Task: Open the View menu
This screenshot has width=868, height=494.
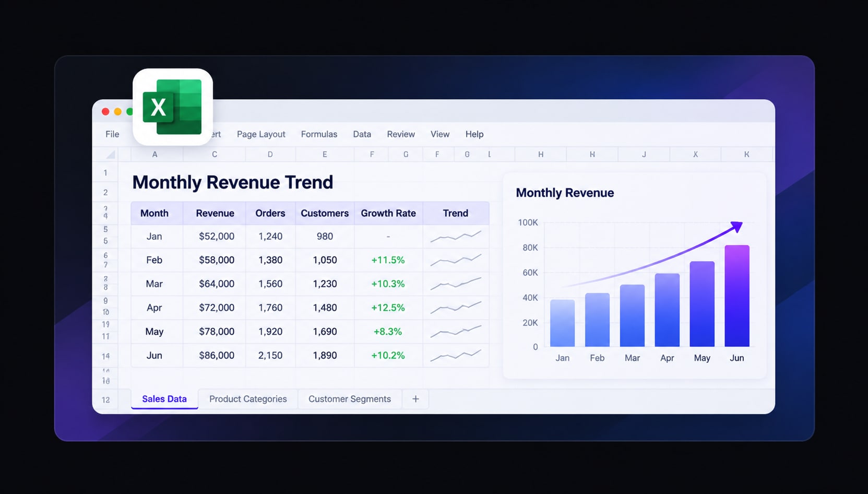Action: 440,134
